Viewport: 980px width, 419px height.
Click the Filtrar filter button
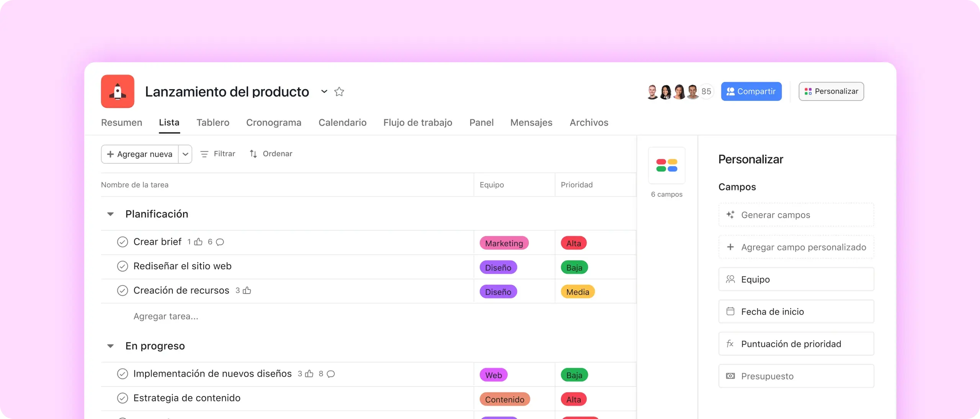click(218, 154)
